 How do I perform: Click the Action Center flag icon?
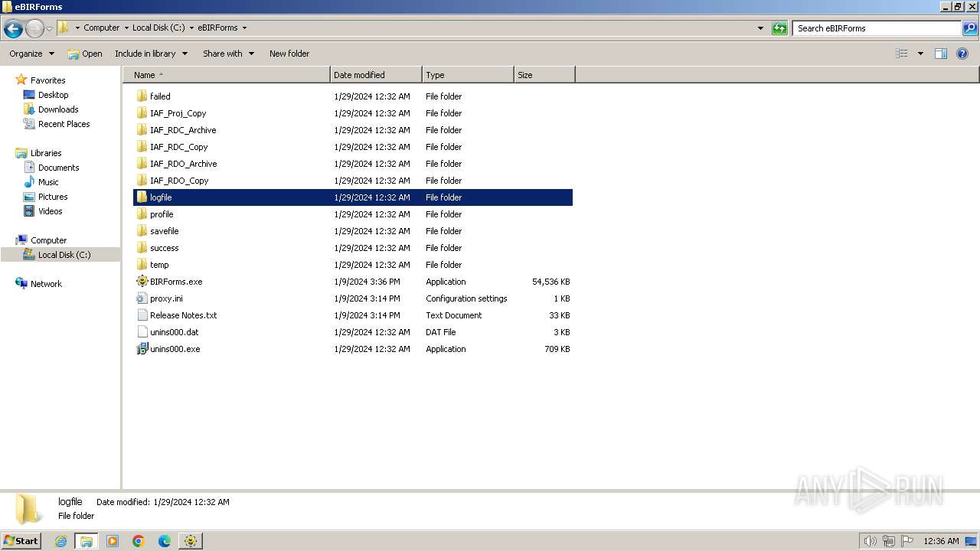907,541
